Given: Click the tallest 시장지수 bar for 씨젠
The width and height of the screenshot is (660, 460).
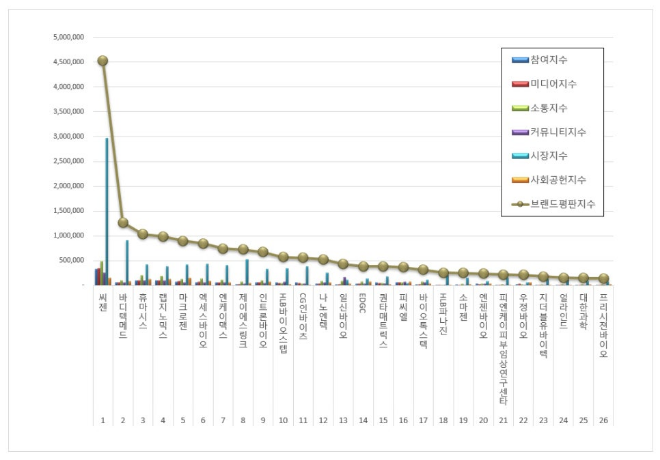Looking at the screenshot, I should (107, 212).
